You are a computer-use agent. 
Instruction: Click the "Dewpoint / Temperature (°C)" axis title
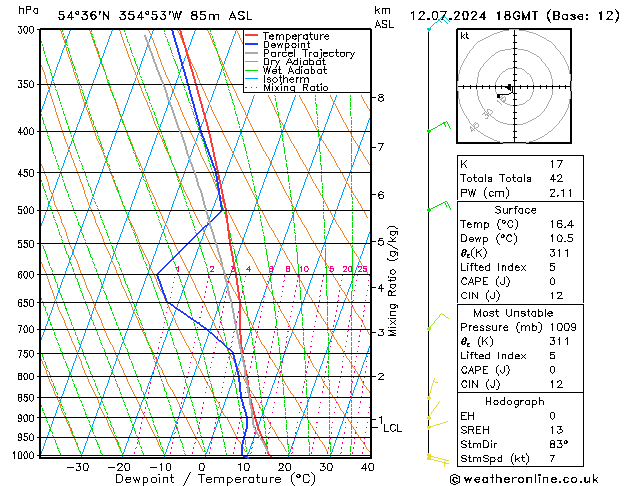(x=215, y=479)
